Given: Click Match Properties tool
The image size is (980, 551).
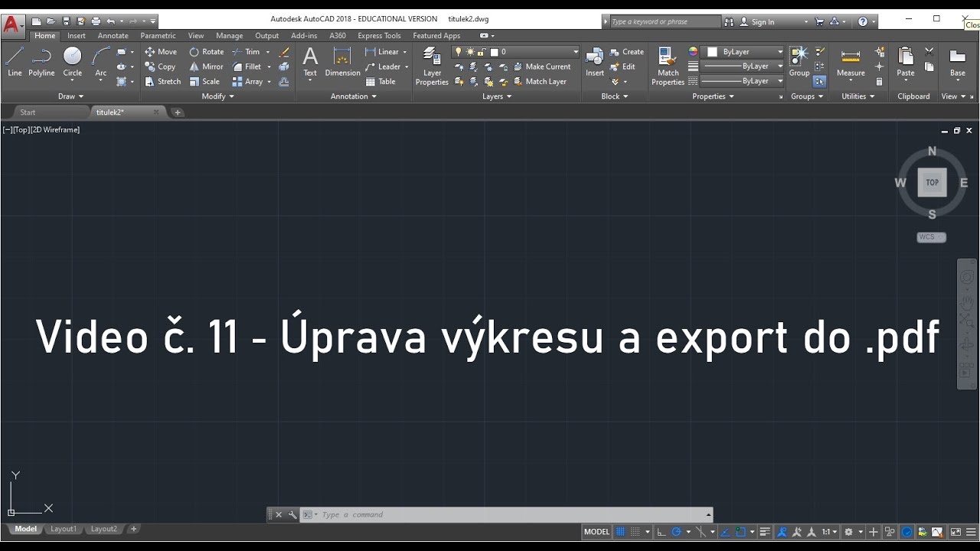Looking at the screenshot, I should click(x=668, y=66).
